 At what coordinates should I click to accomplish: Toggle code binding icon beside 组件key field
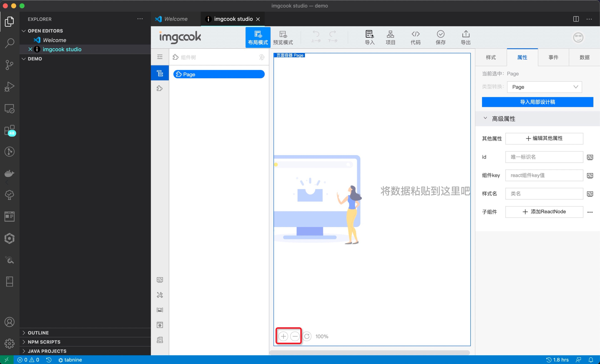[x=590, y=176]
